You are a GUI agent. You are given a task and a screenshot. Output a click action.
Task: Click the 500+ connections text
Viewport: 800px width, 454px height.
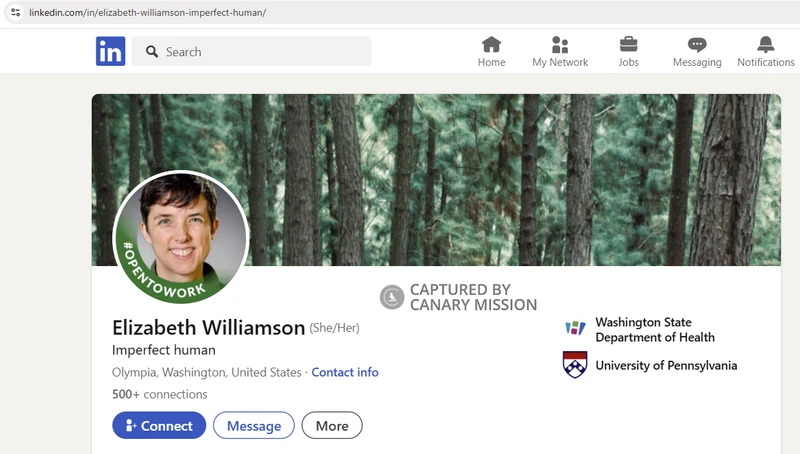[160, 394]
